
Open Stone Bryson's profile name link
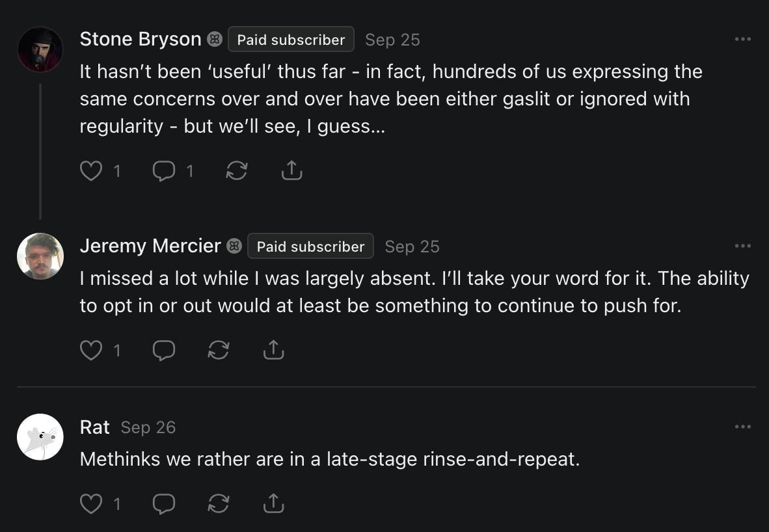[x=141, y=39]
